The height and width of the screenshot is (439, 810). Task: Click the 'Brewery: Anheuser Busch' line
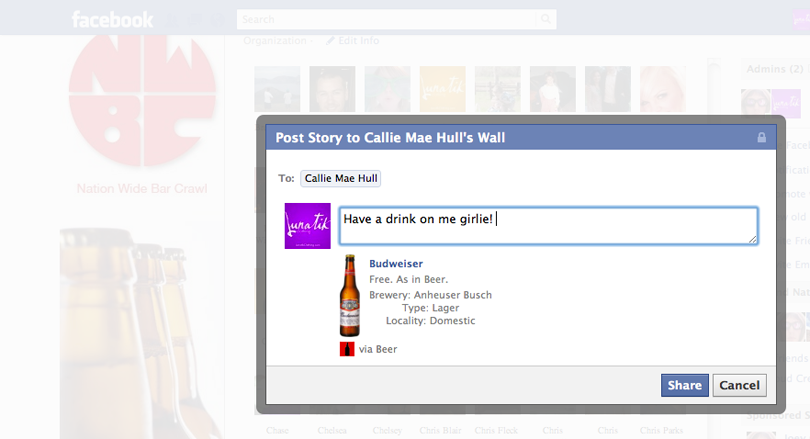point(430,295)
